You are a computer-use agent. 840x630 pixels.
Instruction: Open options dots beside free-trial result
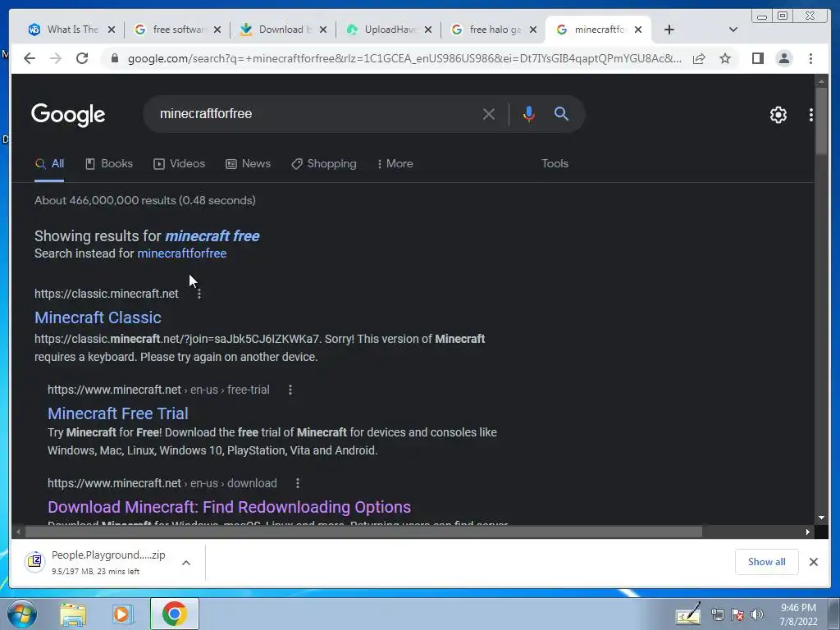tap(290, 390)
